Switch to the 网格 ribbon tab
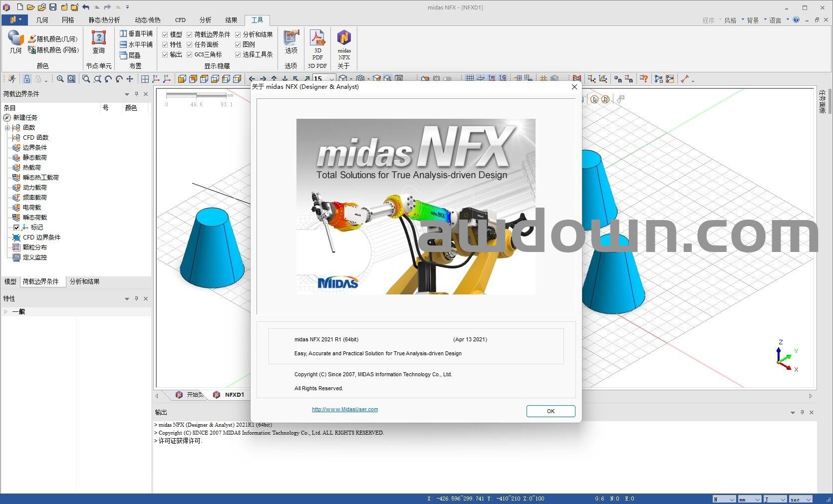 point(68,20)
